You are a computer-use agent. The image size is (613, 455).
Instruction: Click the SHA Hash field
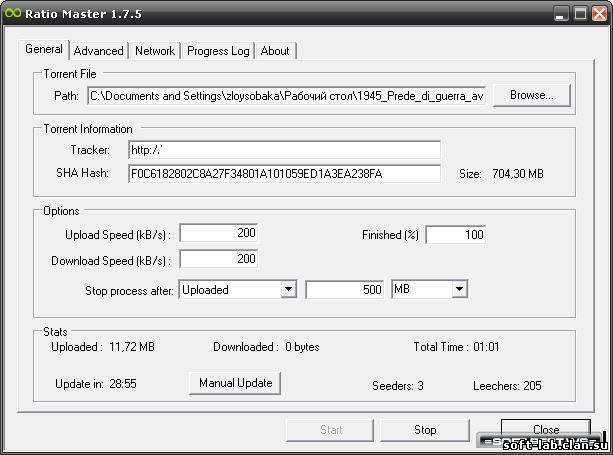click(284, 174)
